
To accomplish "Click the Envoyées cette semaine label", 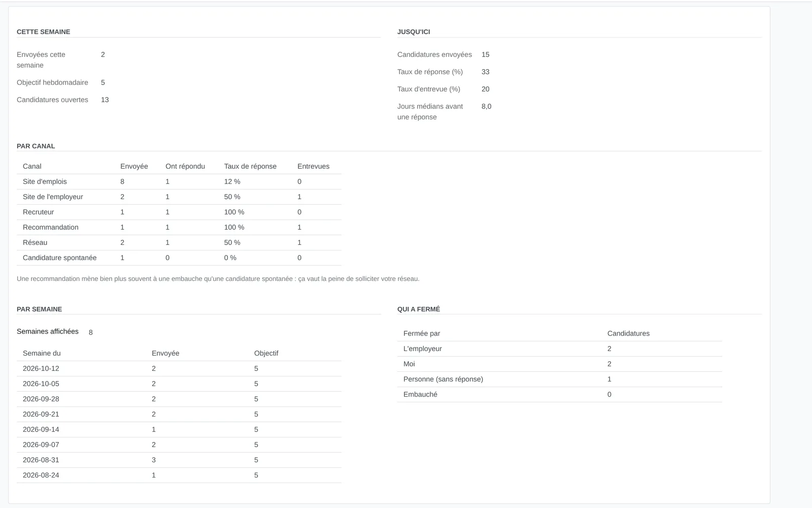I will (41, 60).
